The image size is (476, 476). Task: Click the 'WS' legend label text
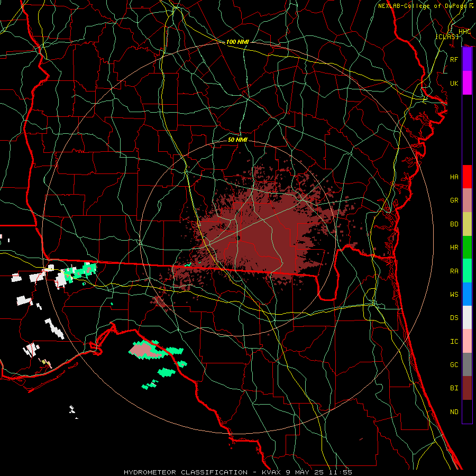454,295
